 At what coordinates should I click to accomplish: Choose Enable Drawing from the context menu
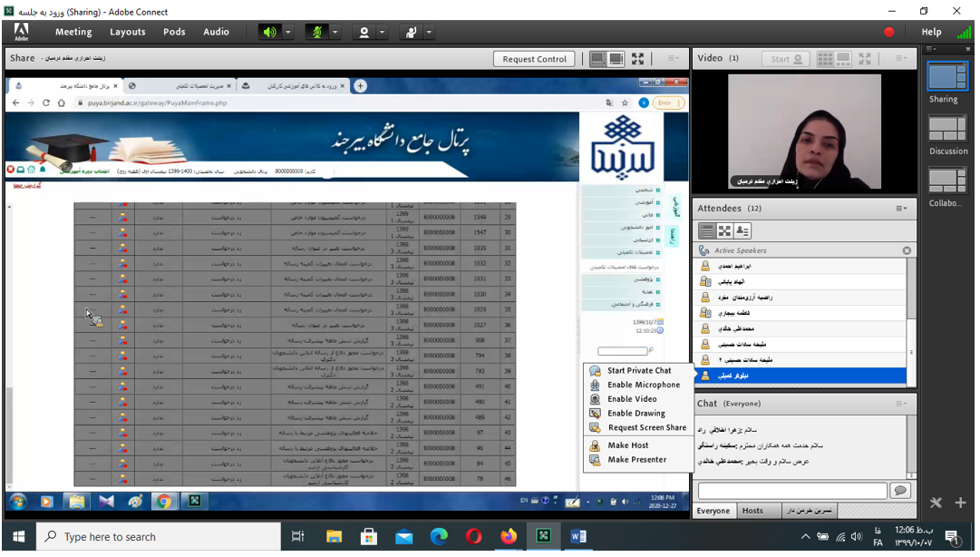(639, 414)
